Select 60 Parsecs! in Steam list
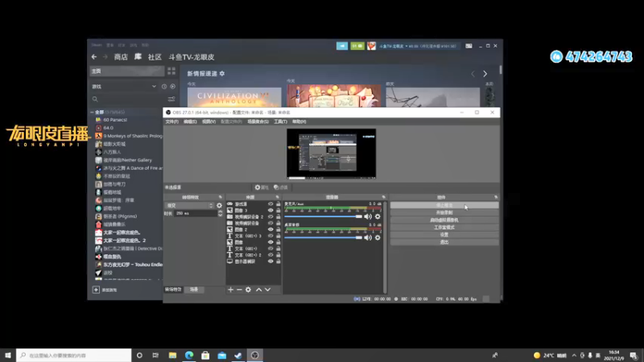This screenshot has width=644, height=362. coord(115,120)
